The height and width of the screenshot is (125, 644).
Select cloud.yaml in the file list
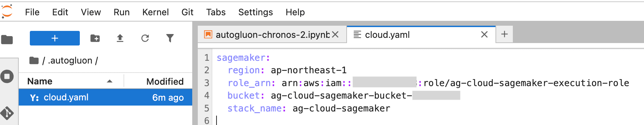point(105,97)
